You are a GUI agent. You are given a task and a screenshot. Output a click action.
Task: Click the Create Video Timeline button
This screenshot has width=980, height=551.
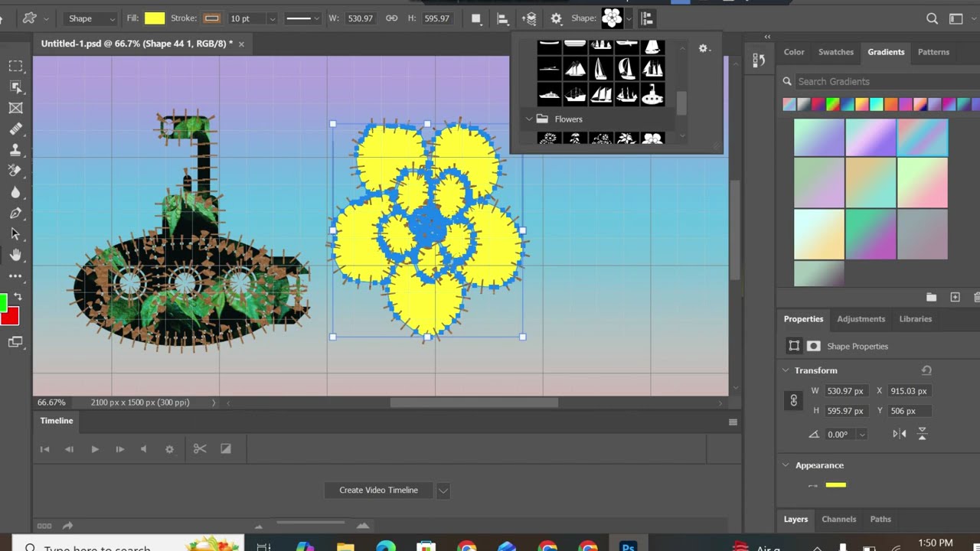pyautogui.click(x=378, y=491)
